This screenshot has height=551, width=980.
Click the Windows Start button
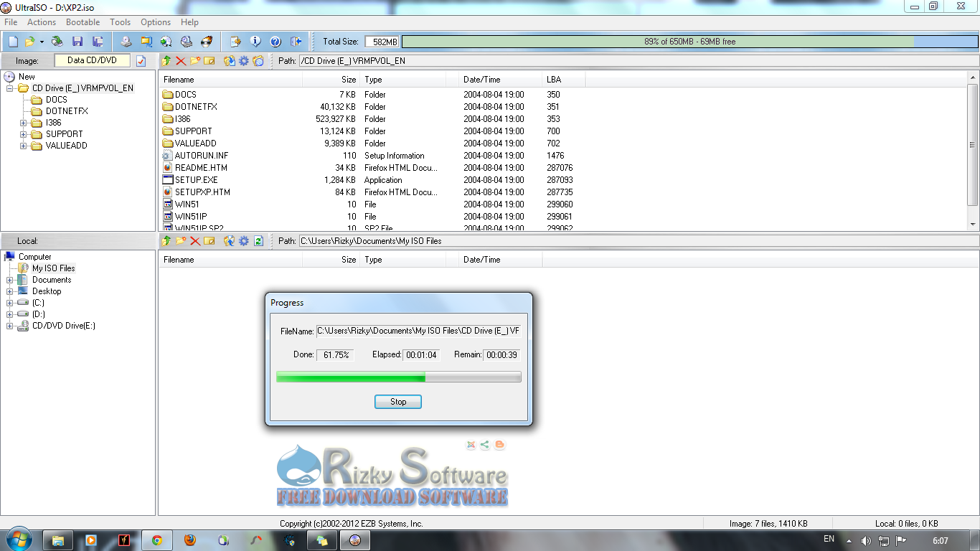pos(18,540)
